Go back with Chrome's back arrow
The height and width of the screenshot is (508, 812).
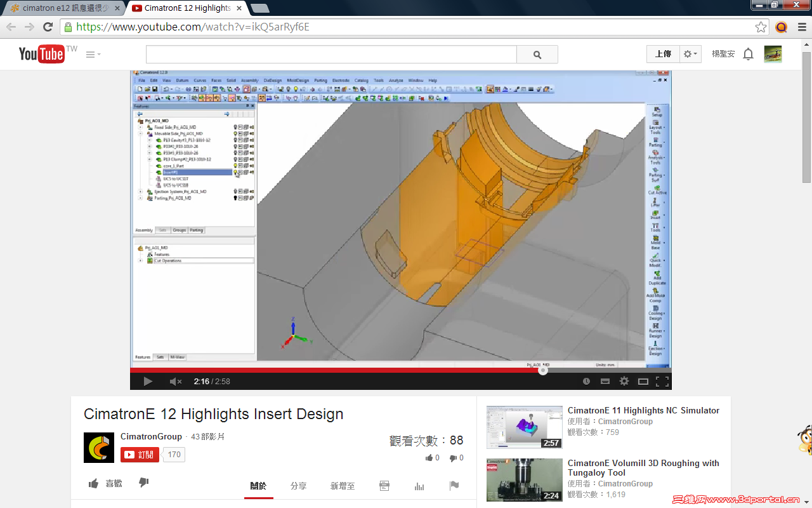click(11, 27)
